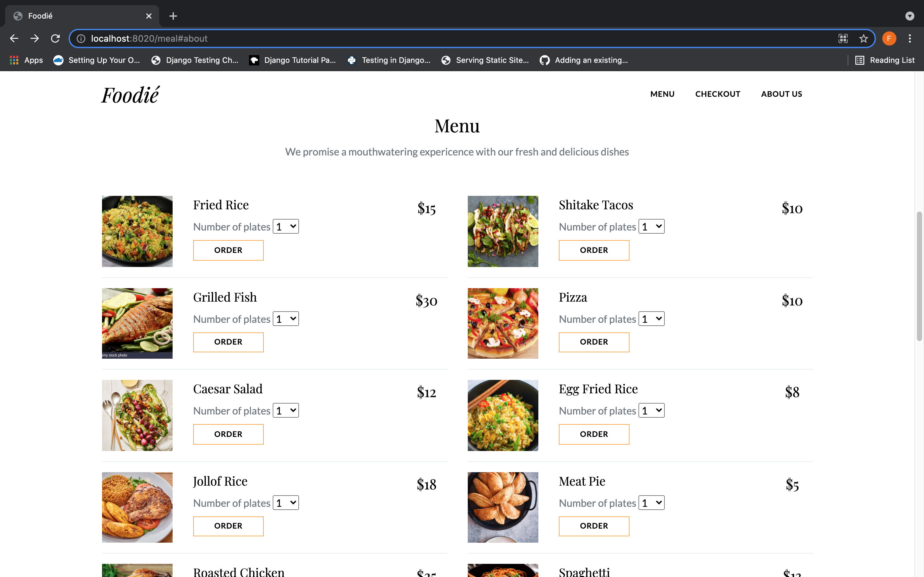The width and height of the screenshot is (924, 577).
Task: Click ORDER button for Fried Rice
Action: pos(228,249)
